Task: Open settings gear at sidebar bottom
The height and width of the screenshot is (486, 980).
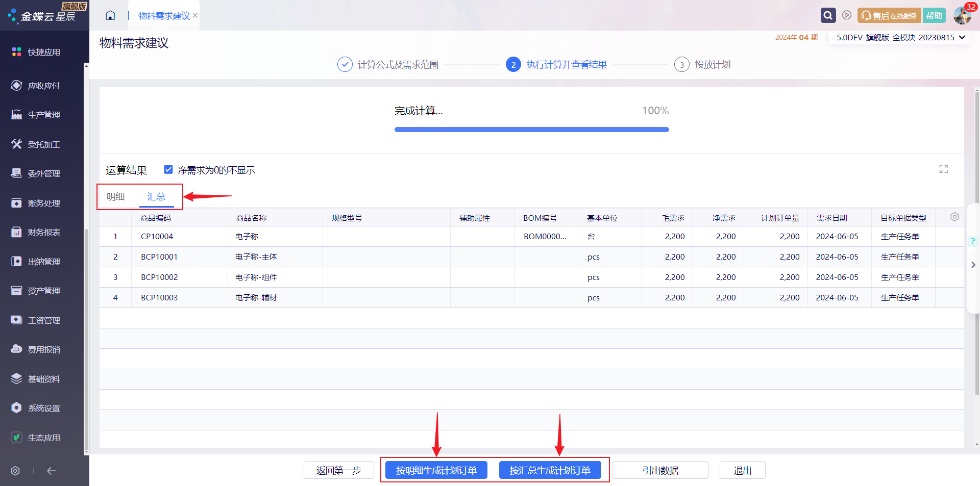Action: click(15, 471)
